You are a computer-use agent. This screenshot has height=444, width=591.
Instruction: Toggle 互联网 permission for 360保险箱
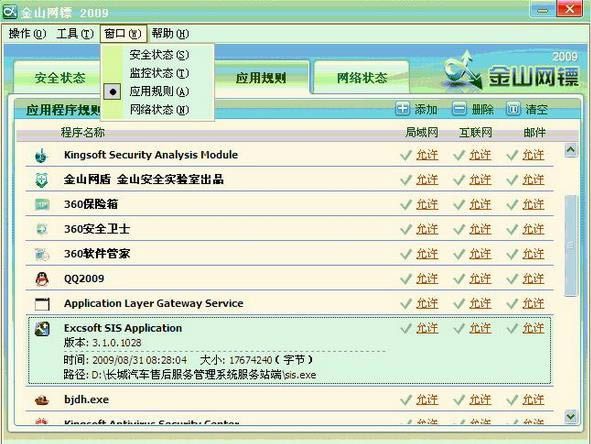[x=480, y=204]
